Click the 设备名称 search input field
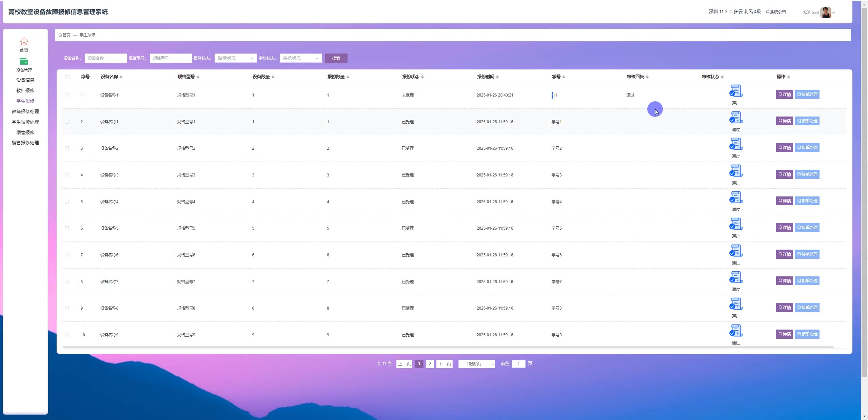The width and height of the screenshot is (868, 420). 105,58
